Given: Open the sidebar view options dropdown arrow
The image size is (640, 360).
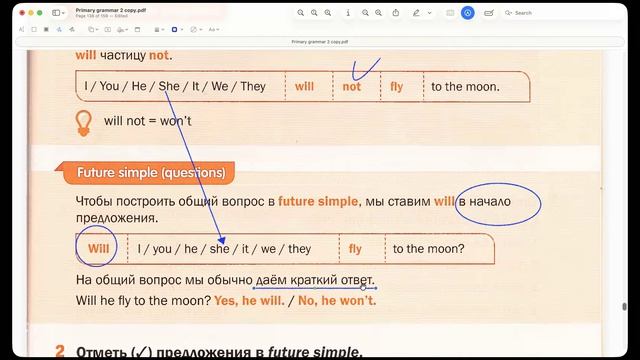Looking at the screenshot, I should [63, 13].
